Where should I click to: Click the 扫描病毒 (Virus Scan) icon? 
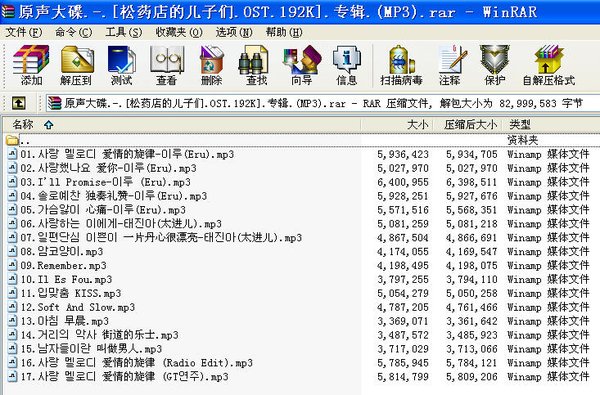tap(401, 65)
